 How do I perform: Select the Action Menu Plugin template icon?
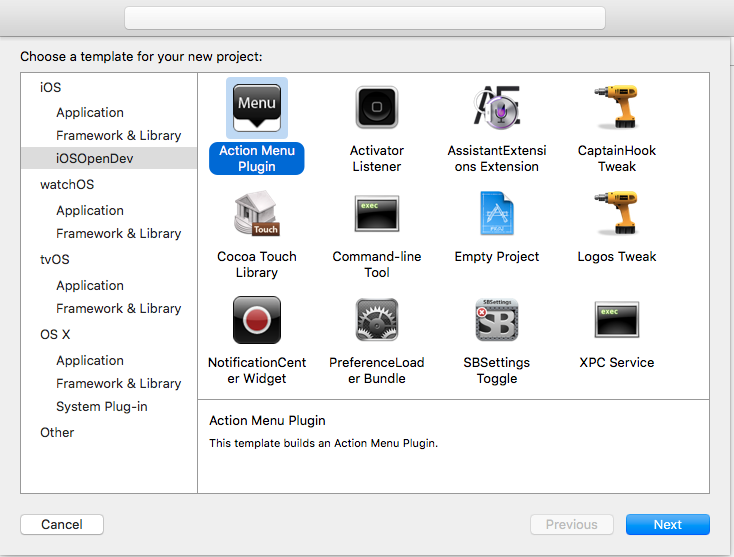point(257,108)
